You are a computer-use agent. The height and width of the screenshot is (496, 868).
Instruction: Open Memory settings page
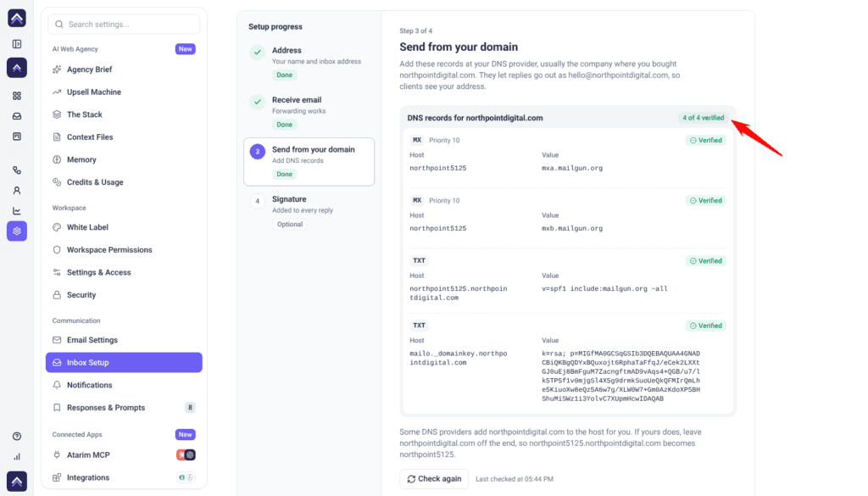pos(124,159)
